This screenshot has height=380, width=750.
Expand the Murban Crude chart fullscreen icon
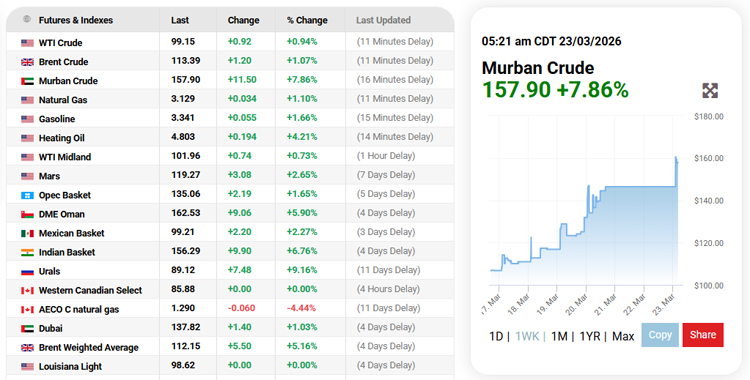710,90
